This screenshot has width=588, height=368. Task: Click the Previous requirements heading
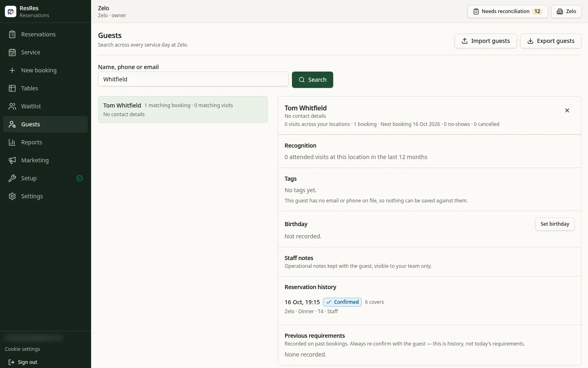(315, 336)
